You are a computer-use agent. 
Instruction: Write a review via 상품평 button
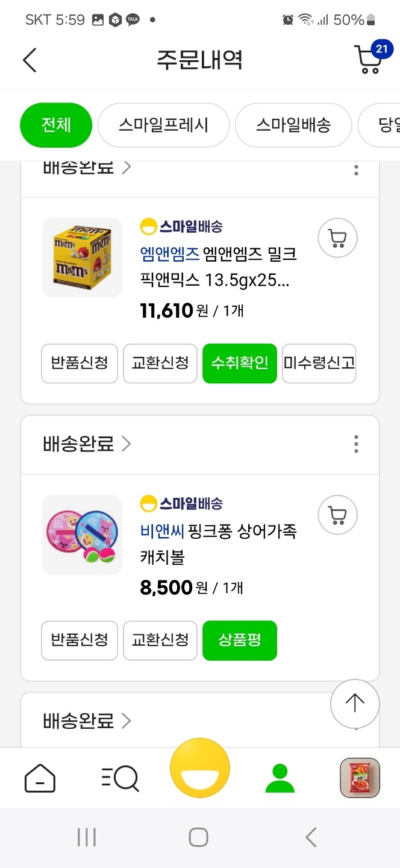pyautogui.click(x=240, y=640)
